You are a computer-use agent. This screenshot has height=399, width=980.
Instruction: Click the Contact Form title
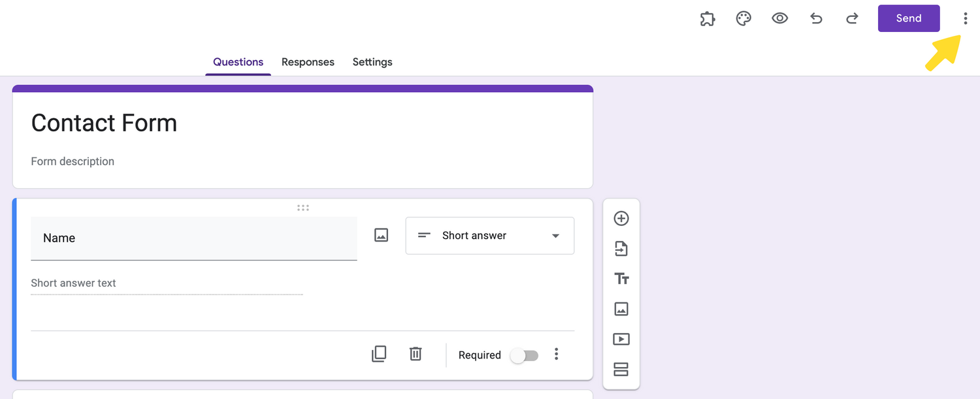(x=104, y=123)
